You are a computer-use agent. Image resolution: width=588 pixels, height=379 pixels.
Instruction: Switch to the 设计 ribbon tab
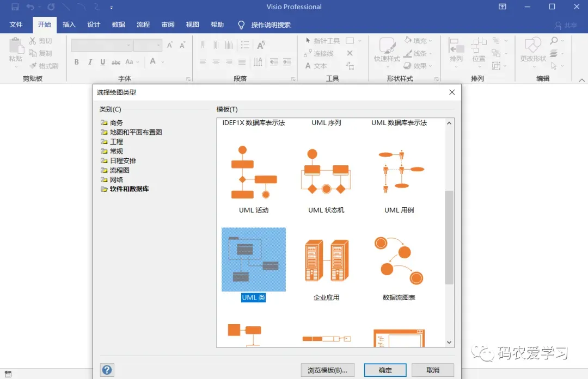click(94, 24)
